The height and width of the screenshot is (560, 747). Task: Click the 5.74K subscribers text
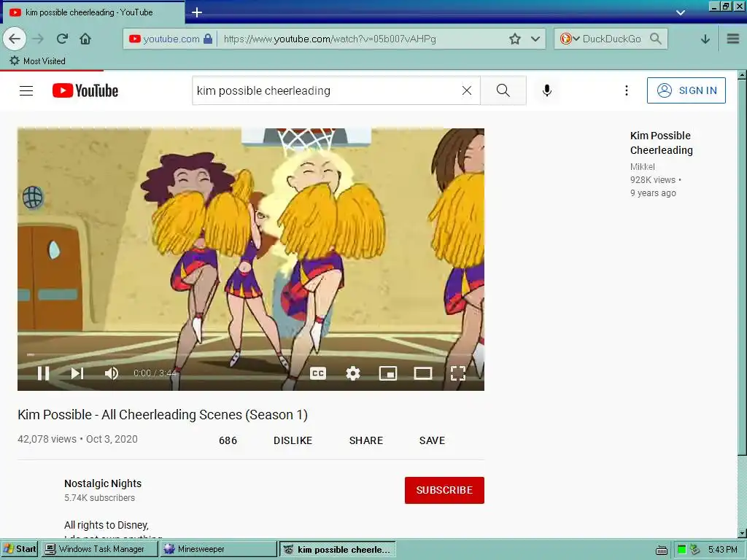point(99,497)
